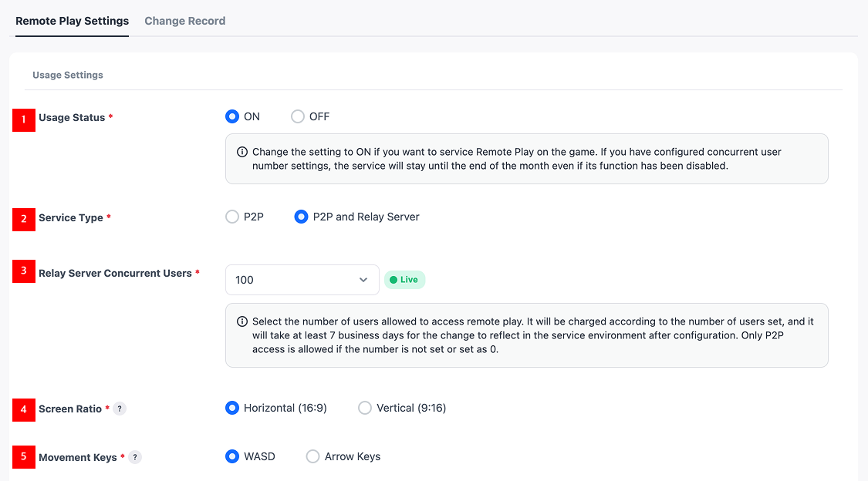The width and height of the screenshot is (868, 481).
Task: Select P2P and Relay Server option
Action: click(x=302, y=217)
